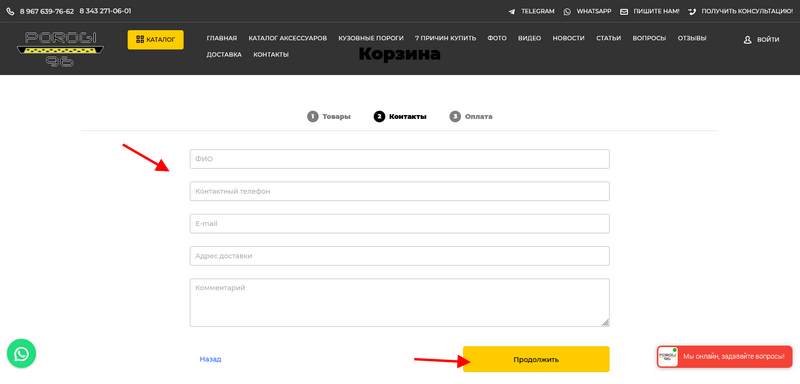Open ОТЗЫВЫ menu item
This screenshot has height=384, width=800.
(692, 38)
